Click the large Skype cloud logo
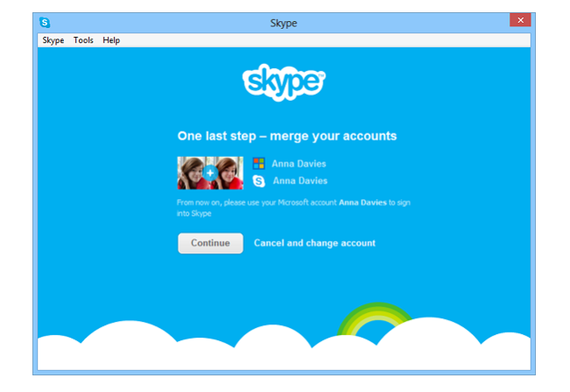 (284, 82)
